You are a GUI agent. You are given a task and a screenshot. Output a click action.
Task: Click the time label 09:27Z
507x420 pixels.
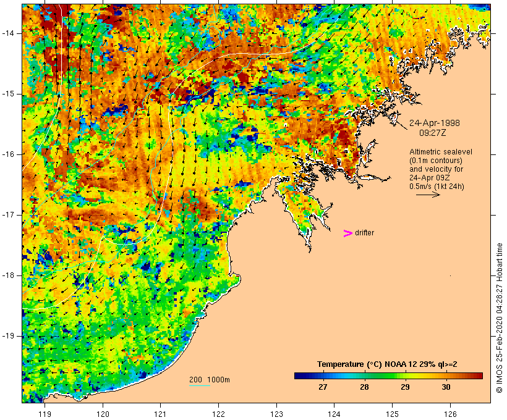click(x=433, y=133)
